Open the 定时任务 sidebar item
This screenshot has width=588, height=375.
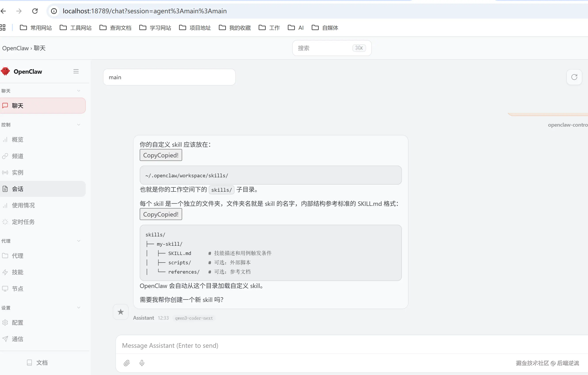[23, 222]
